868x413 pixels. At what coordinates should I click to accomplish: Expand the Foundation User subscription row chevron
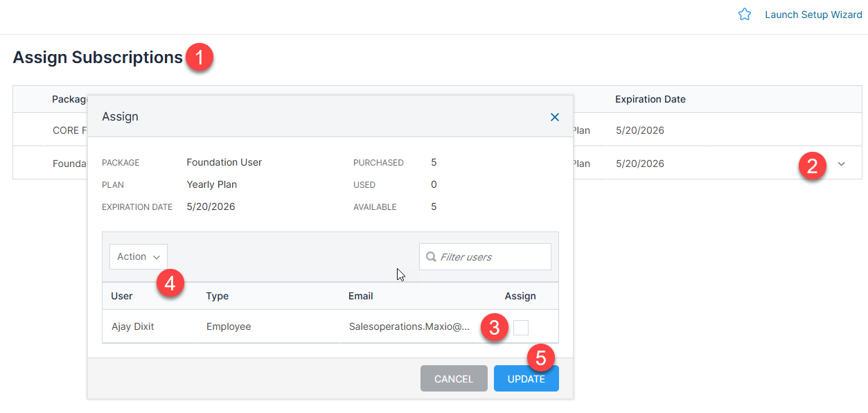point(841,164)
